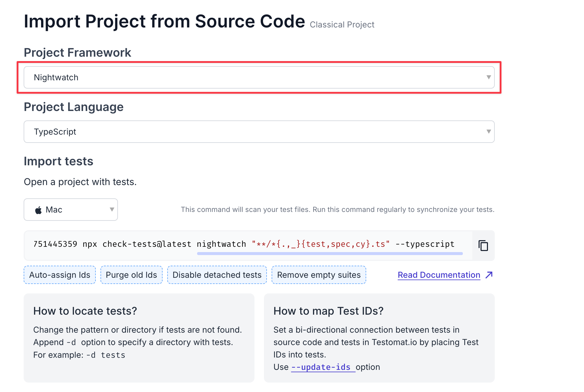Toggle Disable detached tests option
The height and width of the screenshot is (392, 584).
[217, 275]
